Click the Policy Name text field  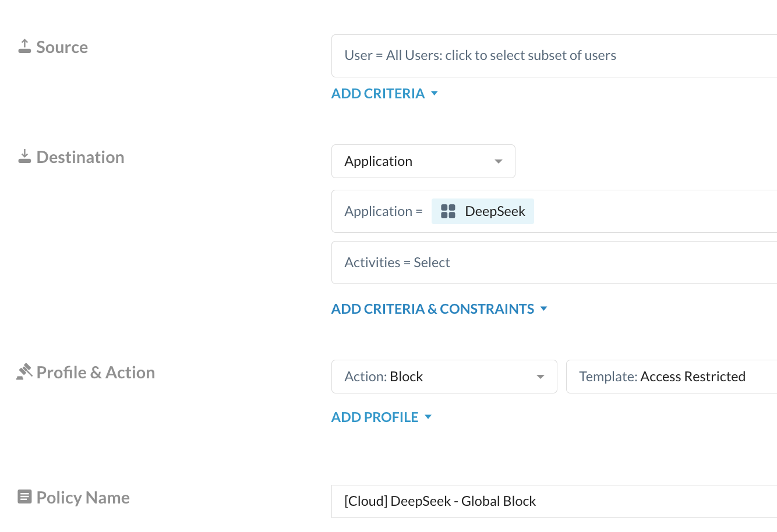554,501
